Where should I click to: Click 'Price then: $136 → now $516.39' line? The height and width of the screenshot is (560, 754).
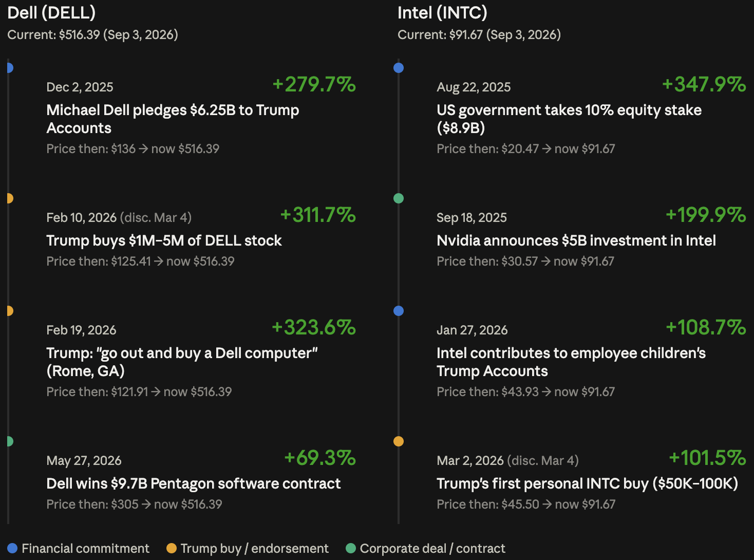tap(133, 149)
